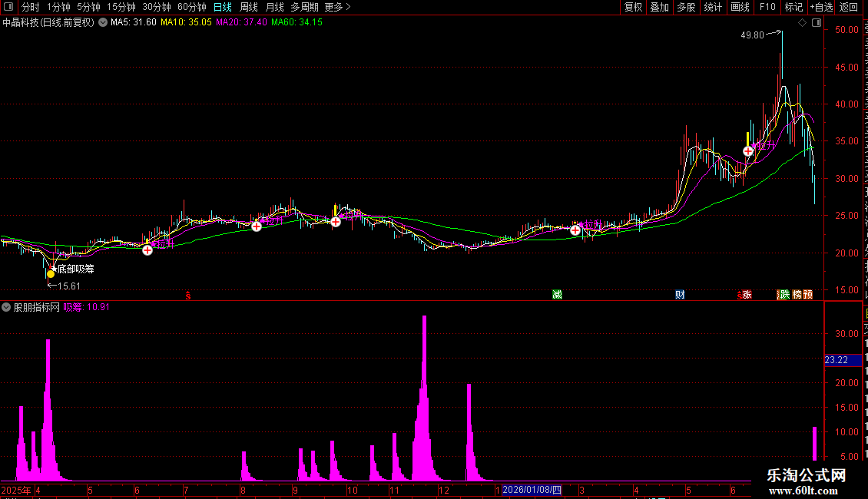
Task: Select the 30分钟 period tab
Action: (x=157, y=7)
